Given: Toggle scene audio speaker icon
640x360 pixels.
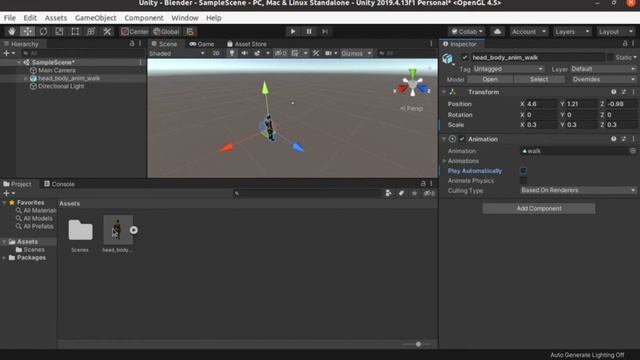Looking at the screenshot, I should pos(244,53).
